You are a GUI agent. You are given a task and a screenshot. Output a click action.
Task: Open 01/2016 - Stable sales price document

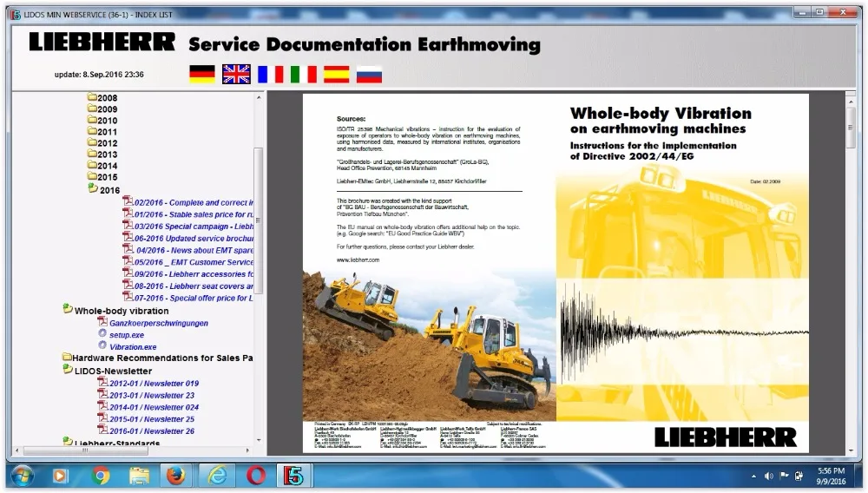coord(194,214)
